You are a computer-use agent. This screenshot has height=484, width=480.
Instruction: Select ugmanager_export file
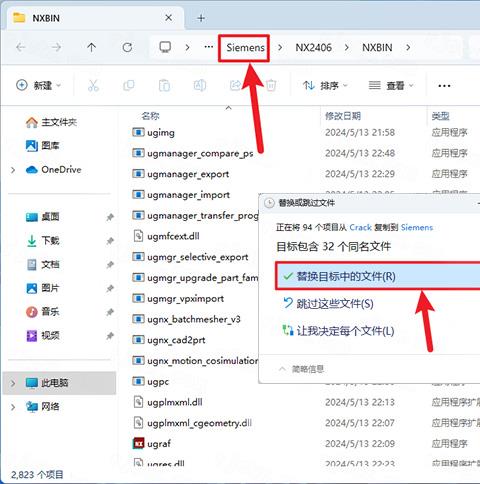click(x=180, y=174)
